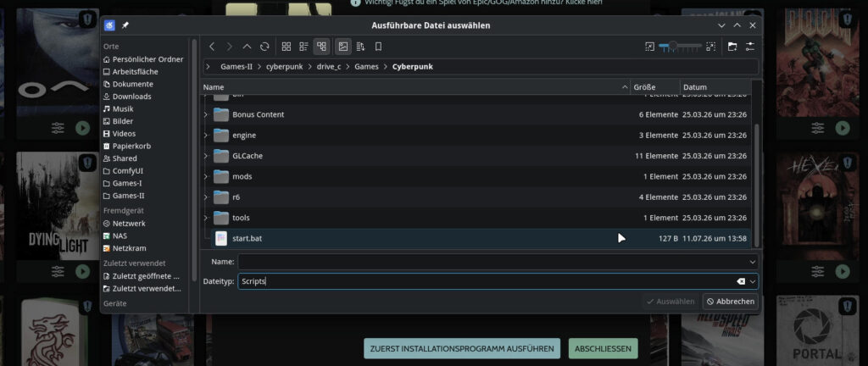The image size is (868, 366).
Task: Select ComfyUI in the places sidebar
Action: [x=123, y=171]
